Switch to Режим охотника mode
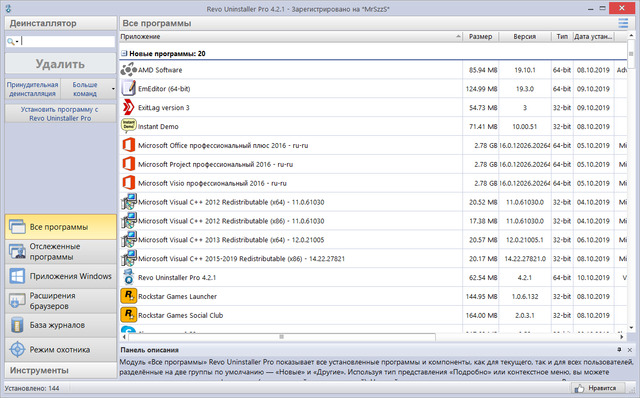640x398 pixels. (60, 349)
